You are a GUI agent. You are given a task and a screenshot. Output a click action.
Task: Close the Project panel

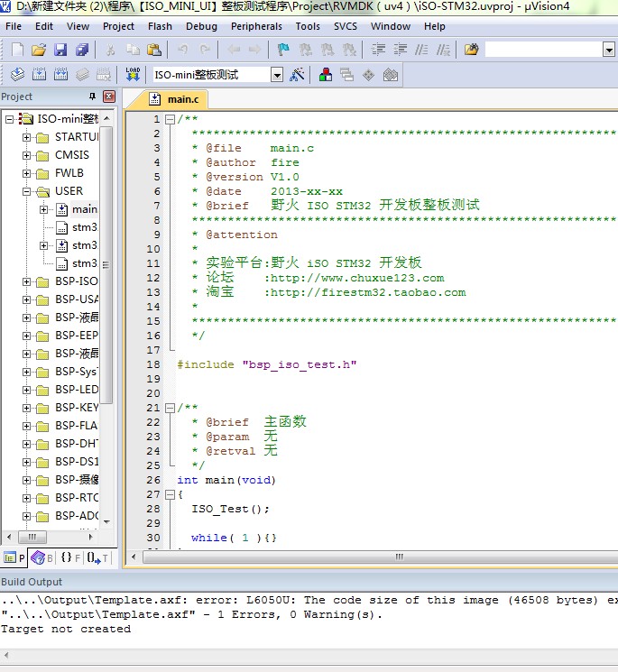108,97
